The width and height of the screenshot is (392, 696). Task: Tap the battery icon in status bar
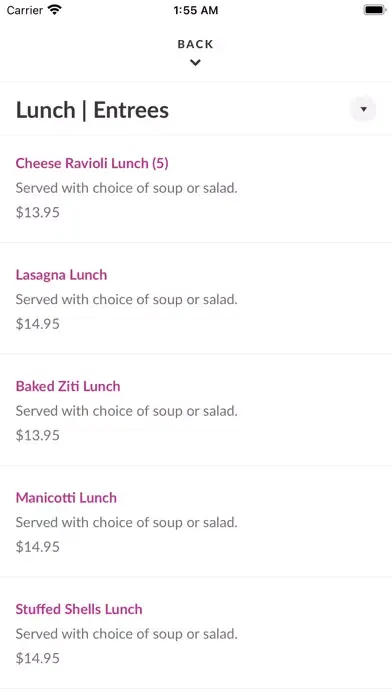(x=374, y=10)
